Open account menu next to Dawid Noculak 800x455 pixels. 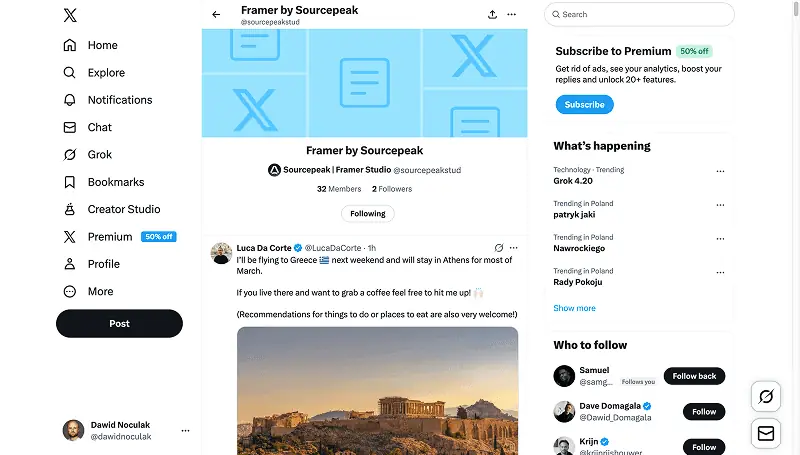pos(185,431)
